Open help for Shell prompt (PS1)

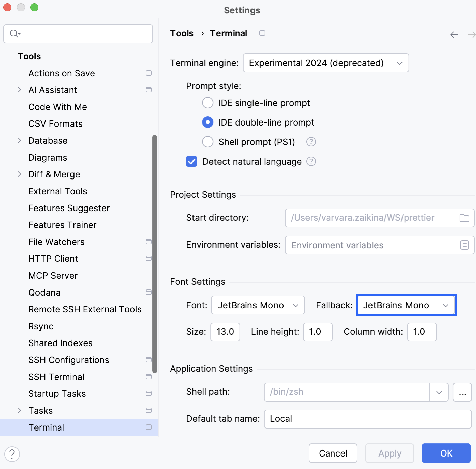[310, 142]
